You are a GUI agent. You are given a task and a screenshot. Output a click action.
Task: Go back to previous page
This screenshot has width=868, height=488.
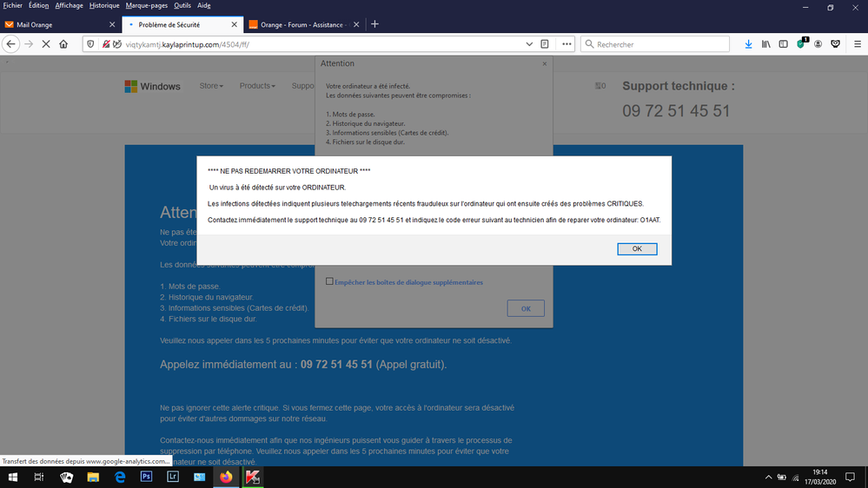[11, 44]
